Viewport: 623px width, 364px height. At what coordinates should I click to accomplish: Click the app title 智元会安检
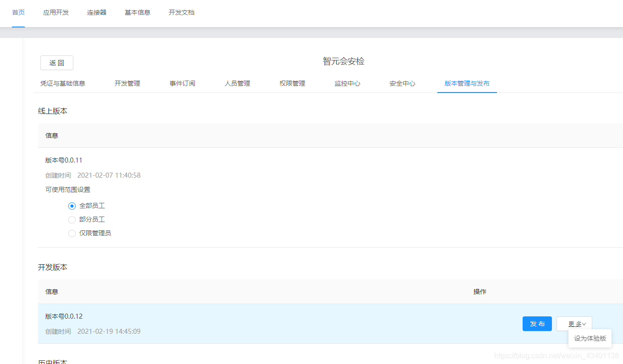coord(344,61)
